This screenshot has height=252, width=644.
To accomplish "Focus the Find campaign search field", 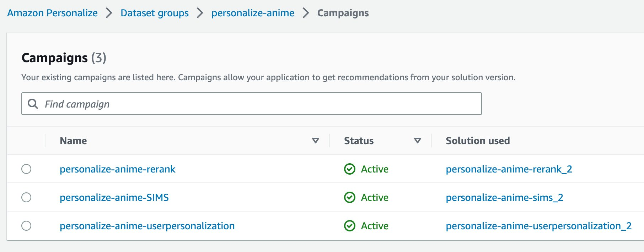I will [x=259, y=104].
